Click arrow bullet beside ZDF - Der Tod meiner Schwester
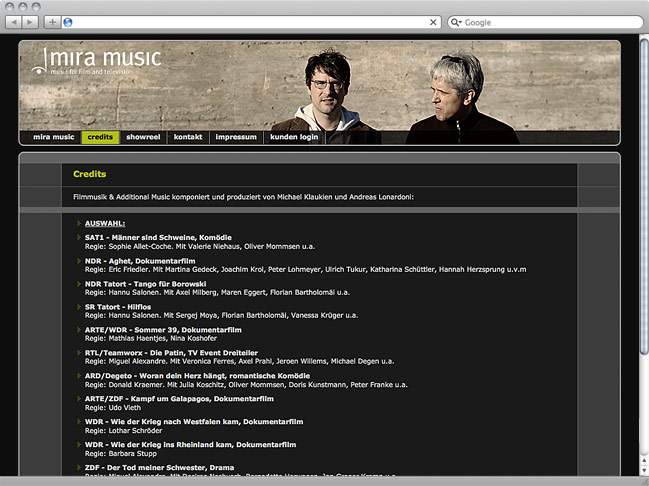Image resolution: width=649 pixels, height=486 pixels. [x=78, y=467]
